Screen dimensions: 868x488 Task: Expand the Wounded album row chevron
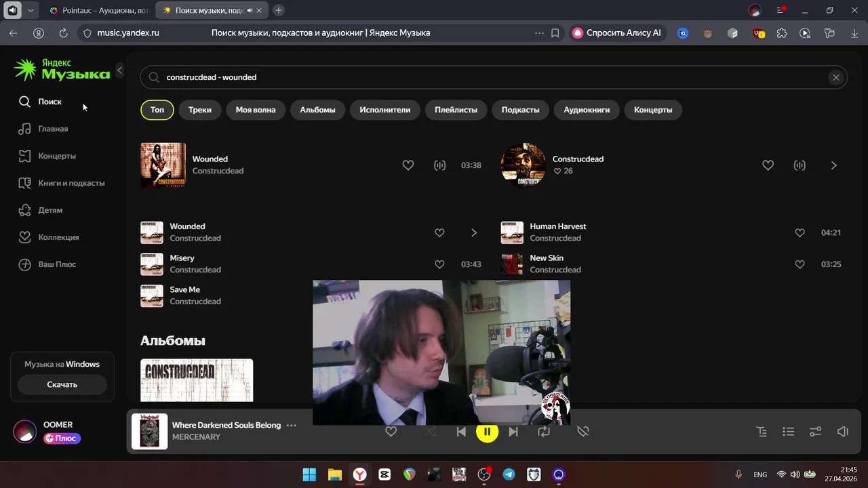474,232
